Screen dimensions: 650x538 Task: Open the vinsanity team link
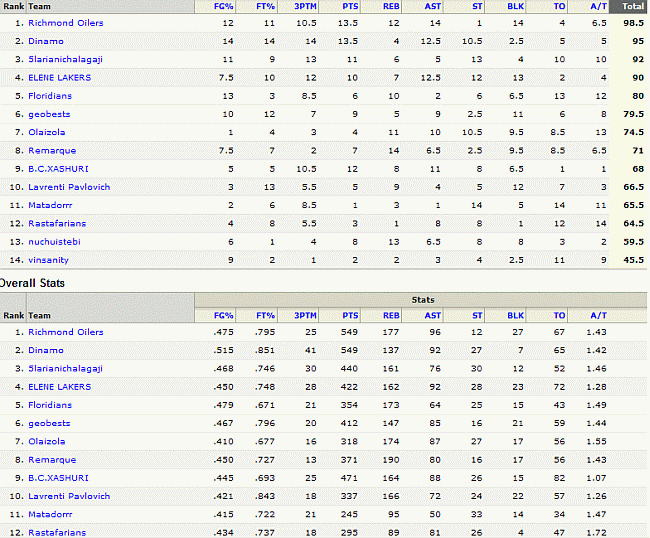[x=48, y=260]
